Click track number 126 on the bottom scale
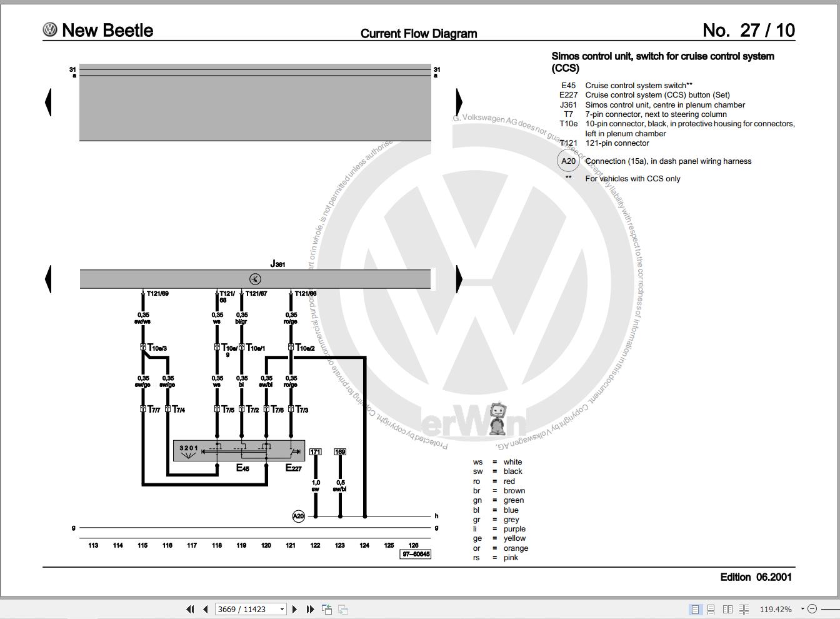Image resolution: width=840 pixels, height=619 pixels. (414, 545)
